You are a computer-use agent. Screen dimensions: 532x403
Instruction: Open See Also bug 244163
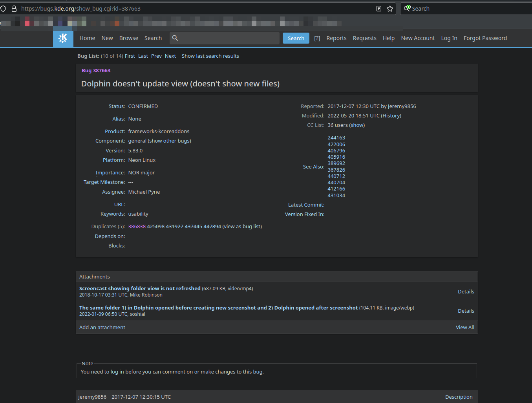click(336, 138)
